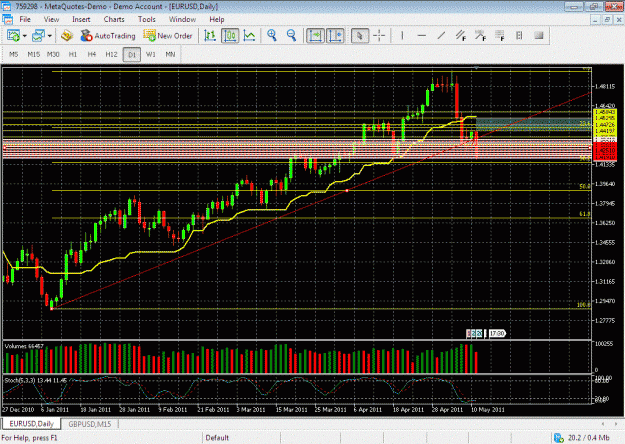Restore the inner chart window
The height and width of the screenshot is (444, 625).
click(607, 19)
